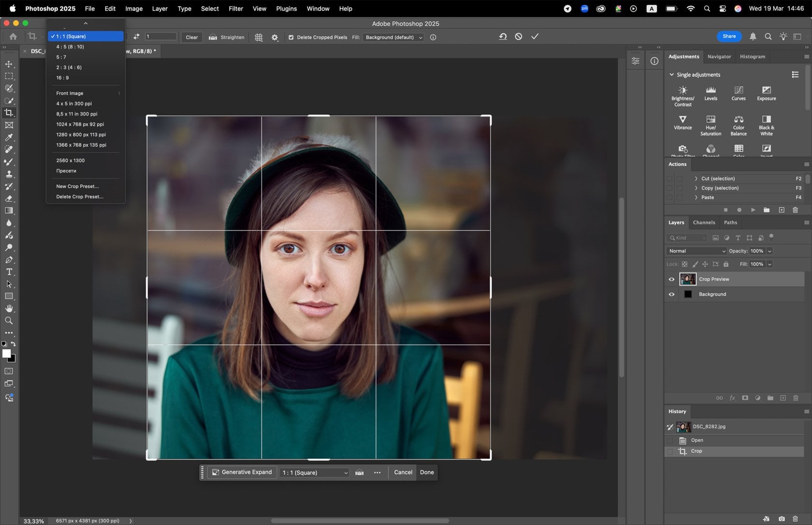Open the Normal blend mode dropdown
This screenshot has width=812, height=525.
coord(696,251)
